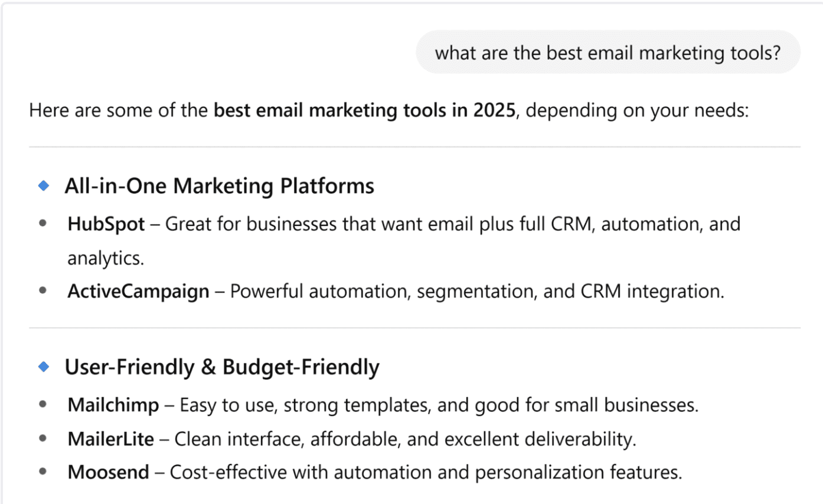Image resolution: width=823 pixels, height=504 pixels.
Task: Click the bullet dot before HubSpot
Action: (x=43, y=224)
